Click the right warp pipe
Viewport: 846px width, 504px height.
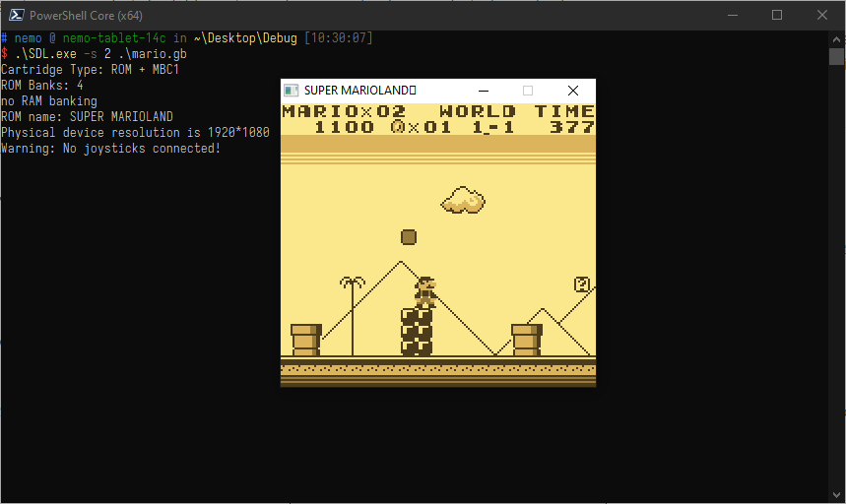pos(526,340)
